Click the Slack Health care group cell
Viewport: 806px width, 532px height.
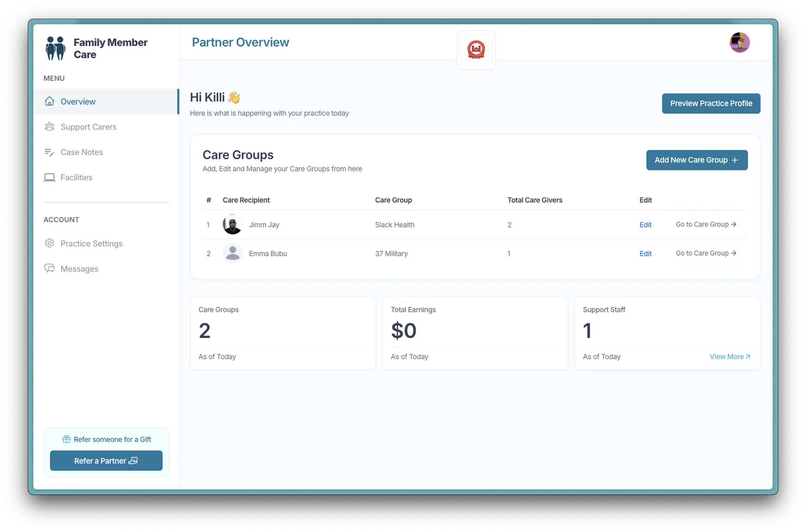(395, 224)
